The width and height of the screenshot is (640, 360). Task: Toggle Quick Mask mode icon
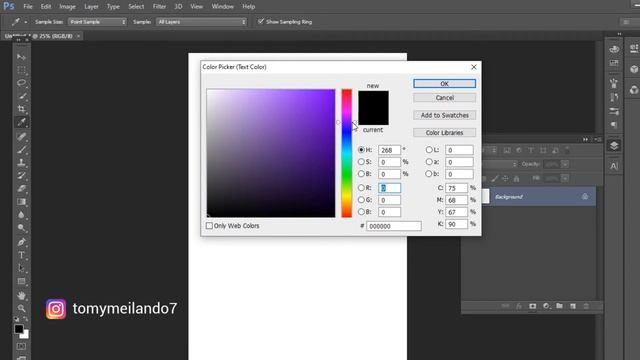tap(21, 346)
